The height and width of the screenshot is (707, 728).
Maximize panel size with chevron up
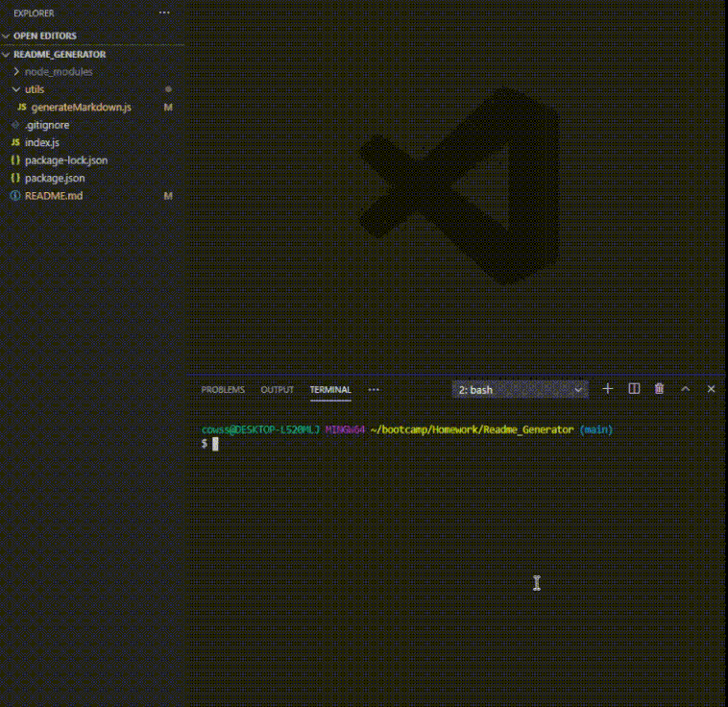(x=686, y=389)
